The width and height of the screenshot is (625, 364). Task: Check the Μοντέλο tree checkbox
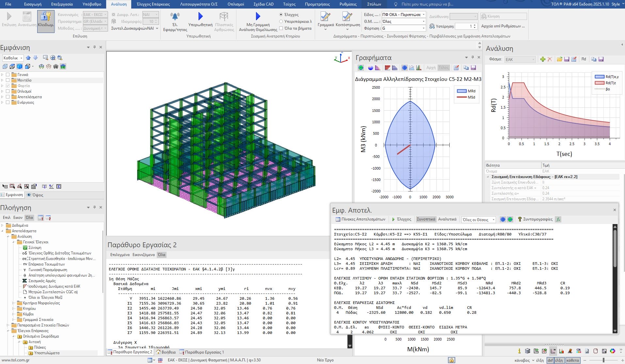(x=8, y=80)
